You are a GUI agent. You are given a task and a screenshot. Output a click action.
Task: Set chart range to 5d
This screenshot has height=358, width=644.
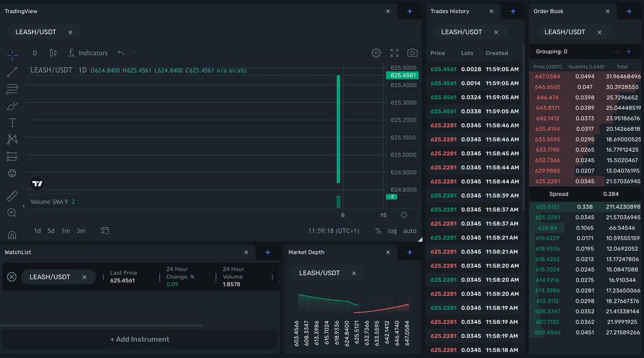(x=51, y=231)
